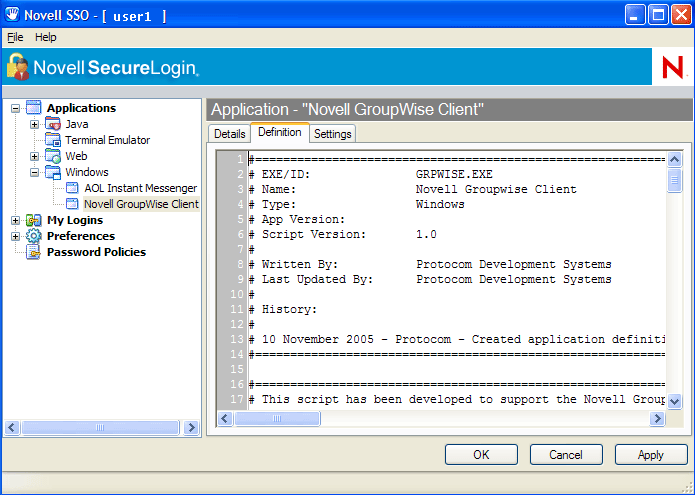Click line number 17 in the gutter
Image resolution: width=695 pixels, height=495 pixels.
click(237, 399)
